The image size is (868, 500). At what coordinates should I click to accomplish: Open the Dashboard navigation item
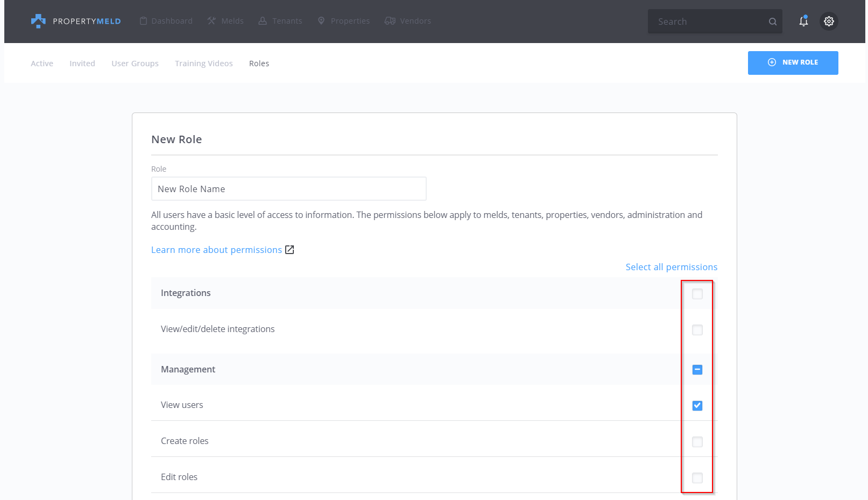click(166, 21)
